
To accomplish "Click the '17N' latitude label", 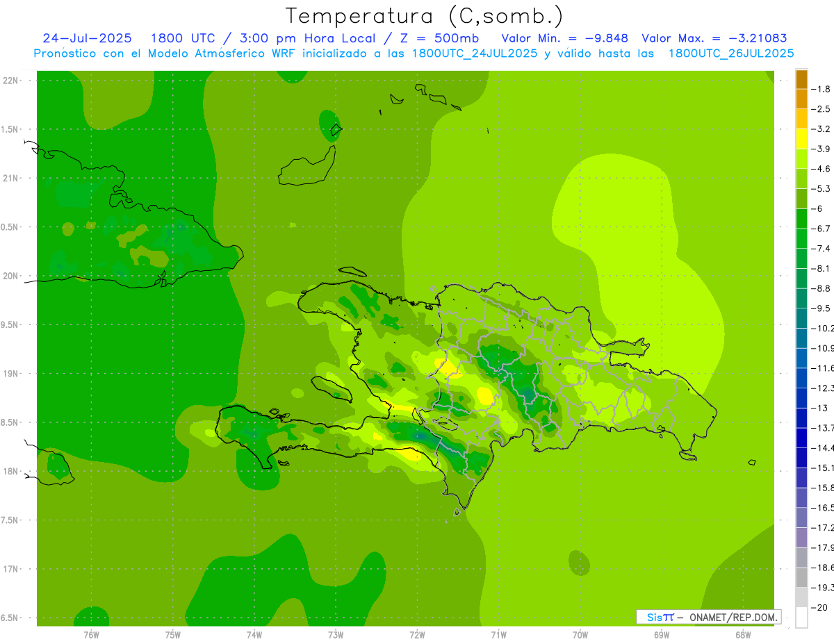I will [x=10, y=569].
